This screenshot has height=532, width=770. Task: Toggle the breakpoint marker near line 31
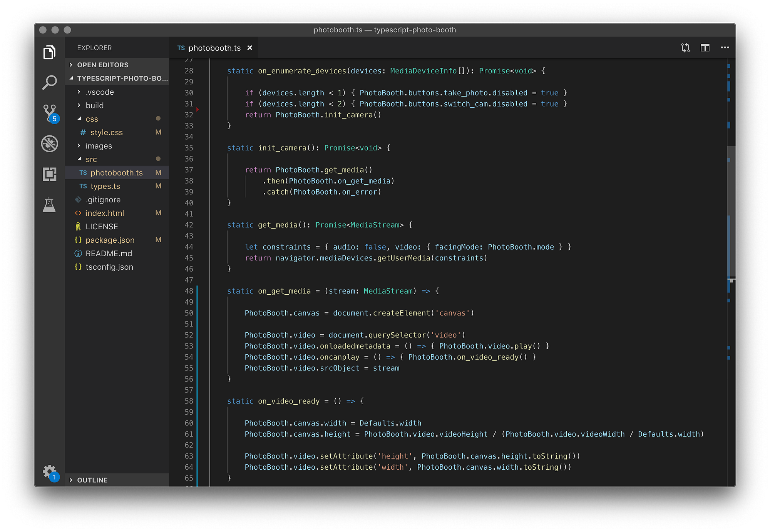pos(198,109)
